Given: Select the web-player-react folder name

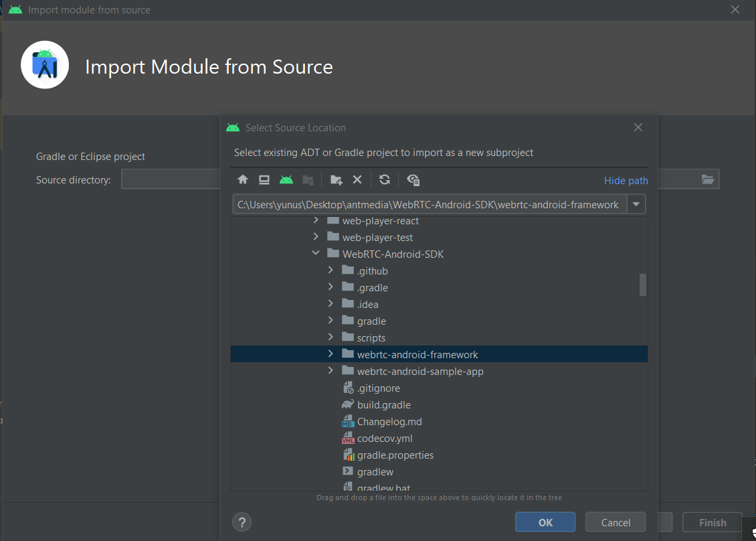Looking at the screenshot, I should 381,221.
